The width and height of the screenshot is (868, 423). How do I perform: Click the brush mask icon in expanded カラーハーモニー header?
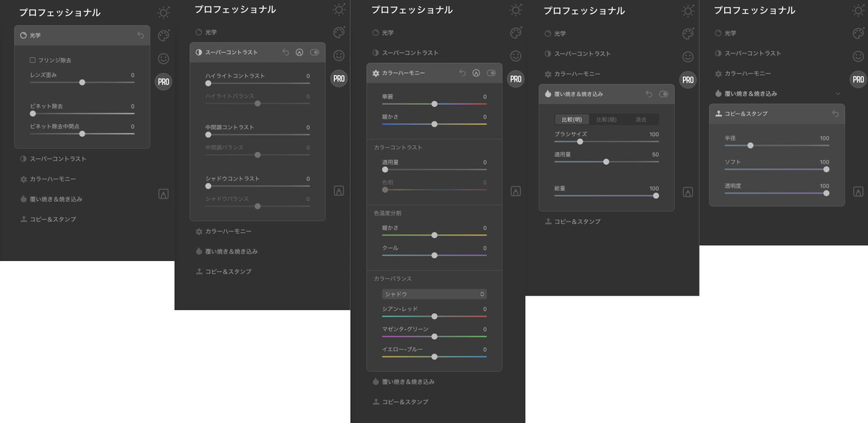click(x=476, y=73)
